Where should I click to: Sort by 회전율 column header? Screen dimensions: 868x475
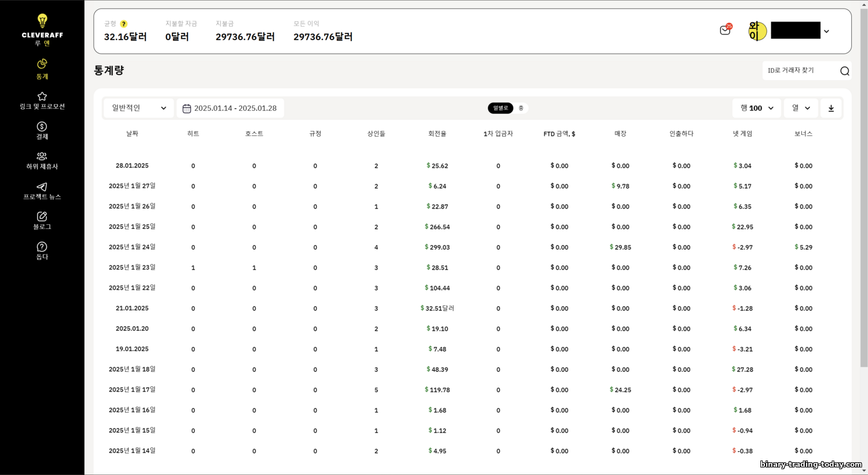point(437,134)
